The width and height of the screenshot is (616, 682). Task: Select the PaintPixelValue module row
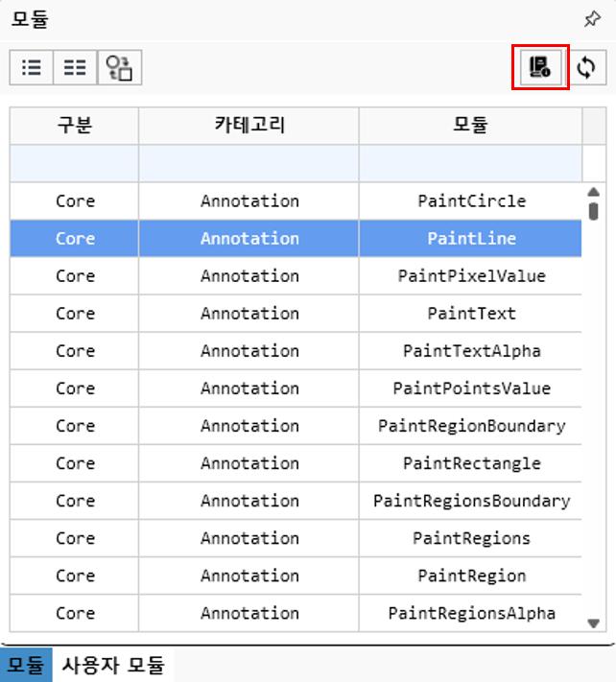click(471, 276)
